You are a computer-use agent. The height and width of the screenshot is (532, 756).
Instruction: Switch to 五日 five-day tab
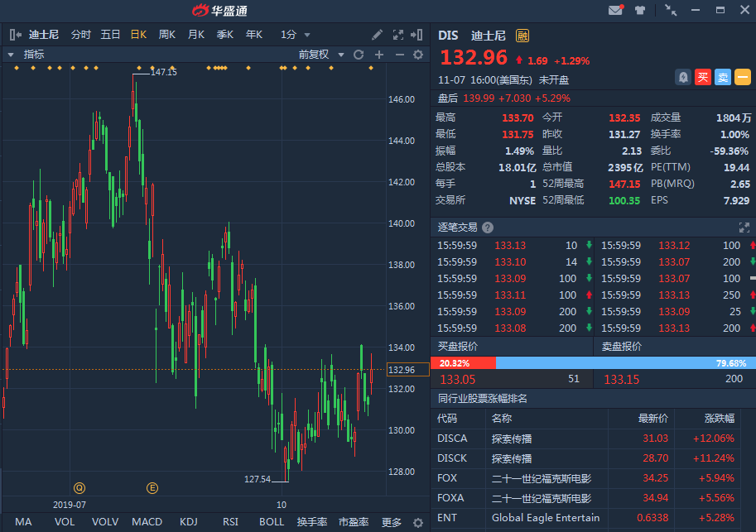[110, 35]
